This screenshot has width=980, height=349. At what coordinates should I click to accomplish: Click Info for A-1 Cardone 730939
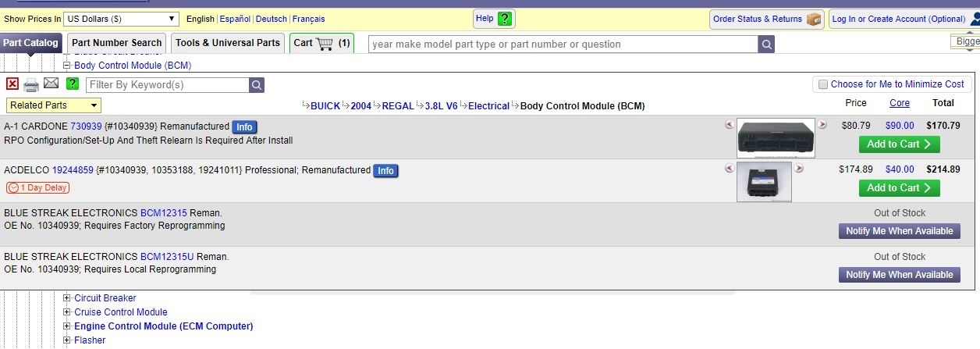click(x=244, y=127)
